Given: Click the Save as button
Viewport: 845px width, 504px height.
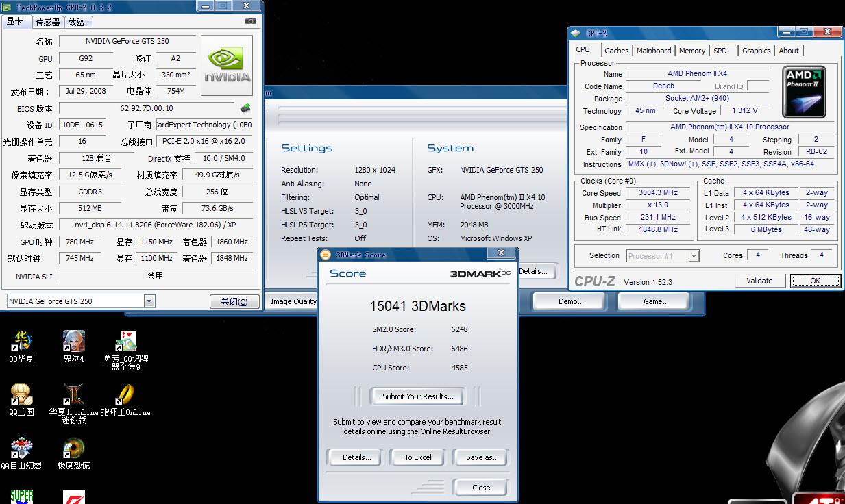Looking at the screenshot, I should coord(481,457).
